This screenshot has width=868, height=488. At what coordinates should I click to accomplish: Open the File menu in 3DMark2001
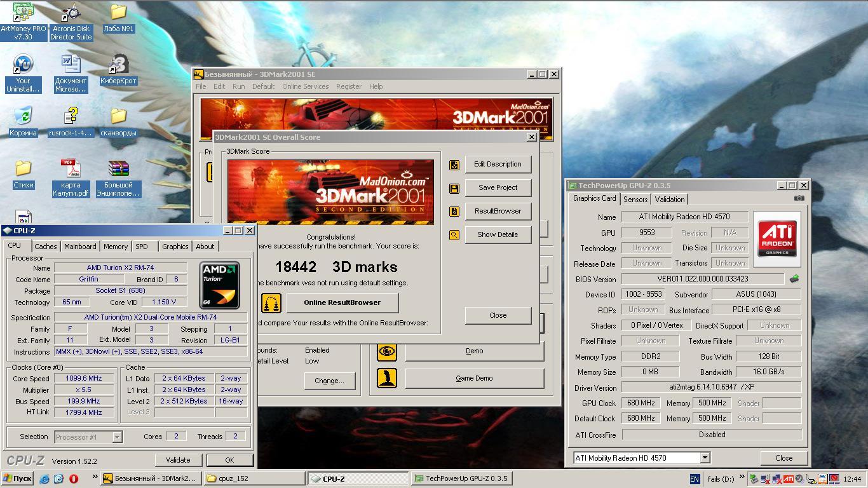[201, 86]
